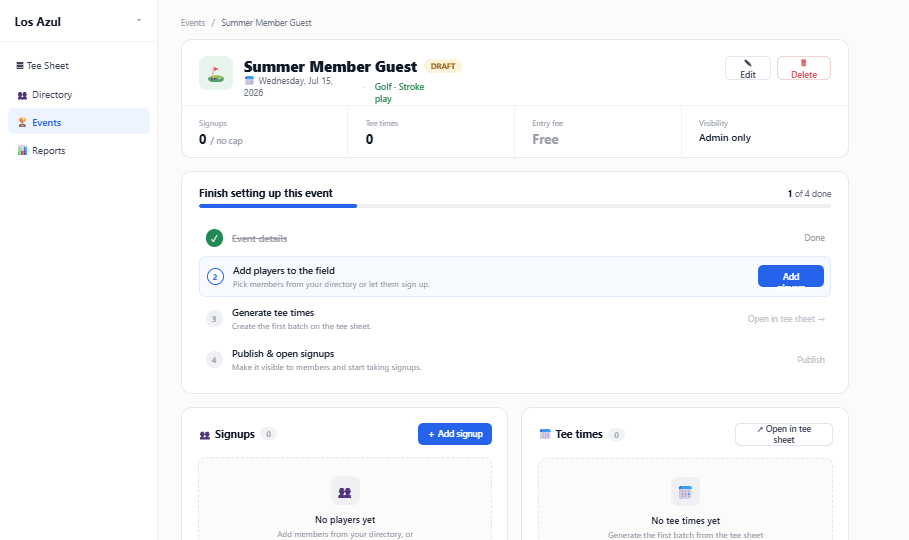
Task: Click Add players to the field step title
Action: [283, 270]
